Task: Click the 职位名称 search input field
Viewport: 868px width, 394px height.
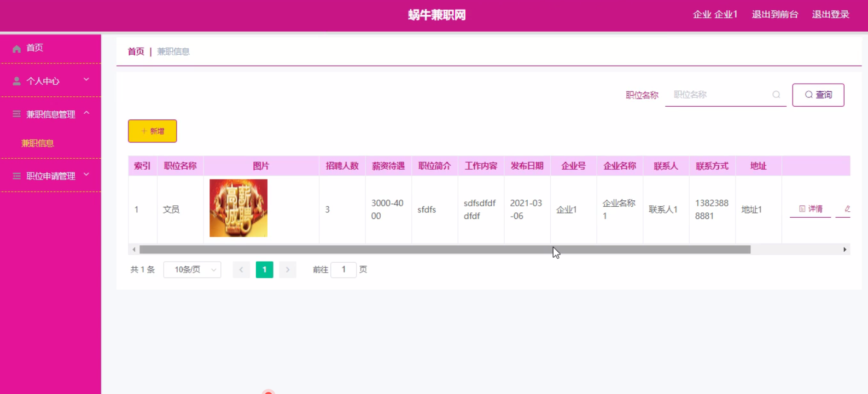Action: click(726, 95)
